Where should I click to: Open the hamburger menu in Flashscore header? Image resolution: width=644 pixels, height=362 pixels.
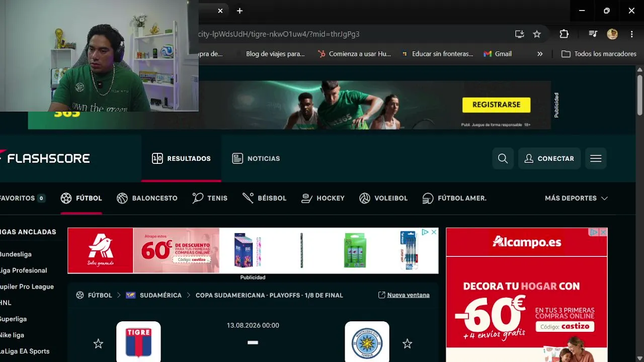tap(596, 158)
